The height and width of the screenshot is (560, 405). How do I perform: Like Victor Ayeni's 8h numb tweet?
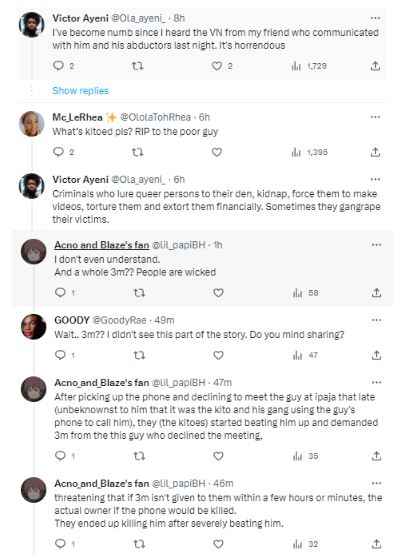tap(217, 66)
